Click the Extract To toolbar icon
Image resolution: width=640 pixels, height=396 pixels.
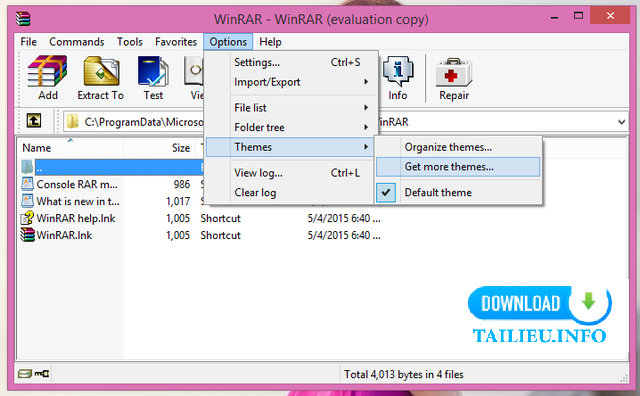[101, 72]
